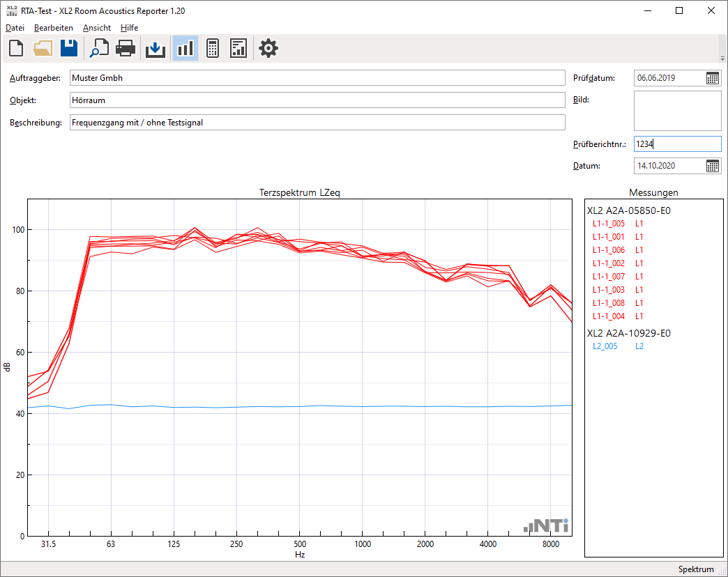
Task: Open the Prüfdatum calendar picker
Action: point(713,78)
